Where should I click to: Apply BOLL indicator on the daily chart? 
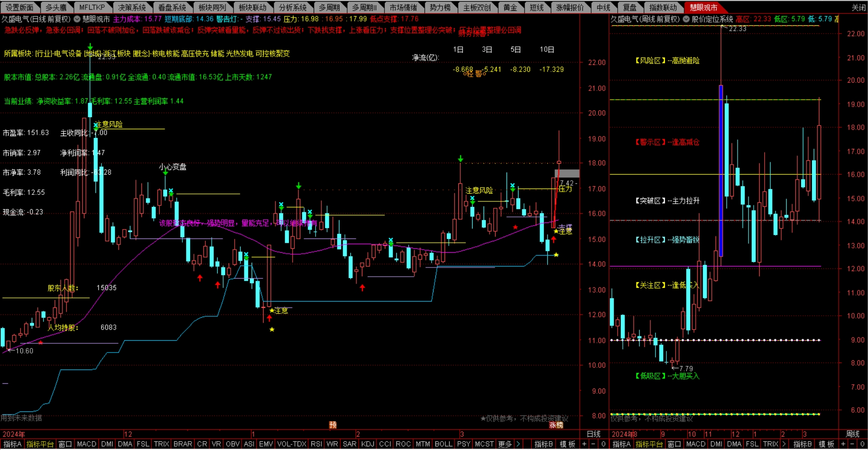(x=443, y=444)
